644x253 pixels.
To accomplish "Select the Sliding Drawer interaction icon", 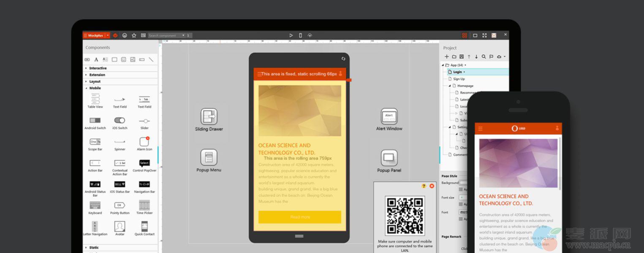I will (x=209, y=116).
